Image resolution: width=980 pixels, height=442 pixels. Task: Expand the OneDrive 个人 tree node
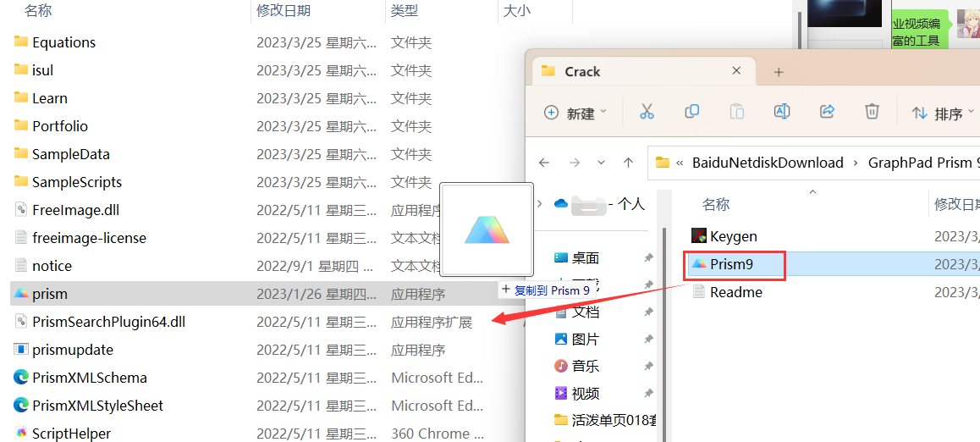pos(541,203)
